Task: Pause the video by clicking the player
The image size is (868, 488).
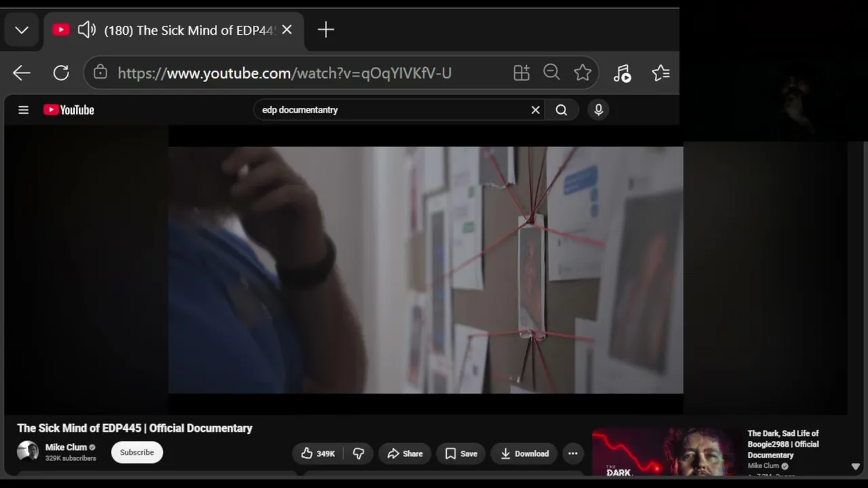Action: [x=426, y=270]
